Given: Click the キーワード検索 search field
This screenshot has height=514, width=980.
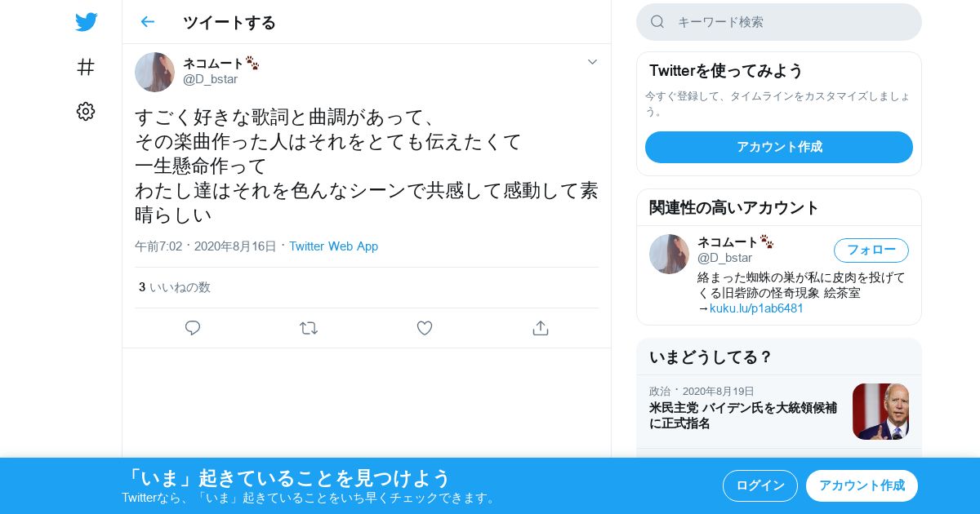Looking at the screenshot, I should click(779, 22).
